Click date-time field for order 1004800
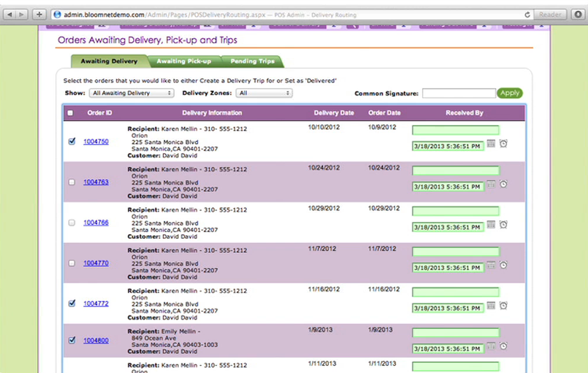The height and width of the screenshot is (373, 588). 448,348
